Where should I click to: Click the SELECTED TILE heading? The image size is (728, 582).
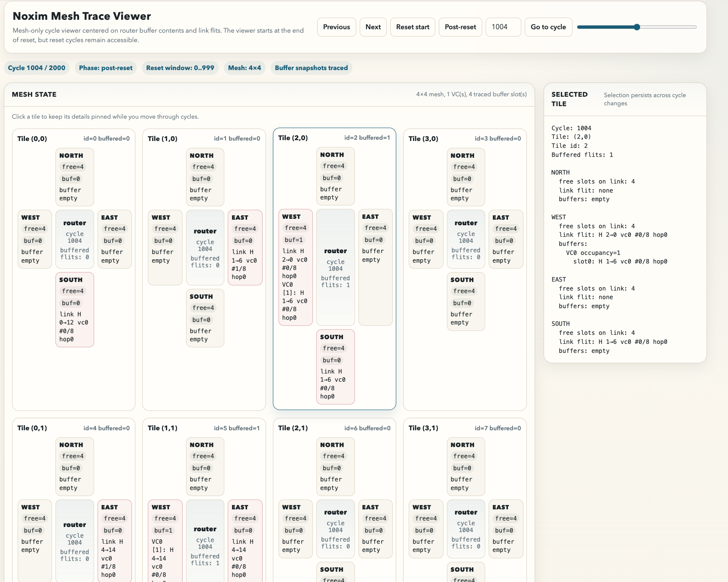(x=569, y=99)
